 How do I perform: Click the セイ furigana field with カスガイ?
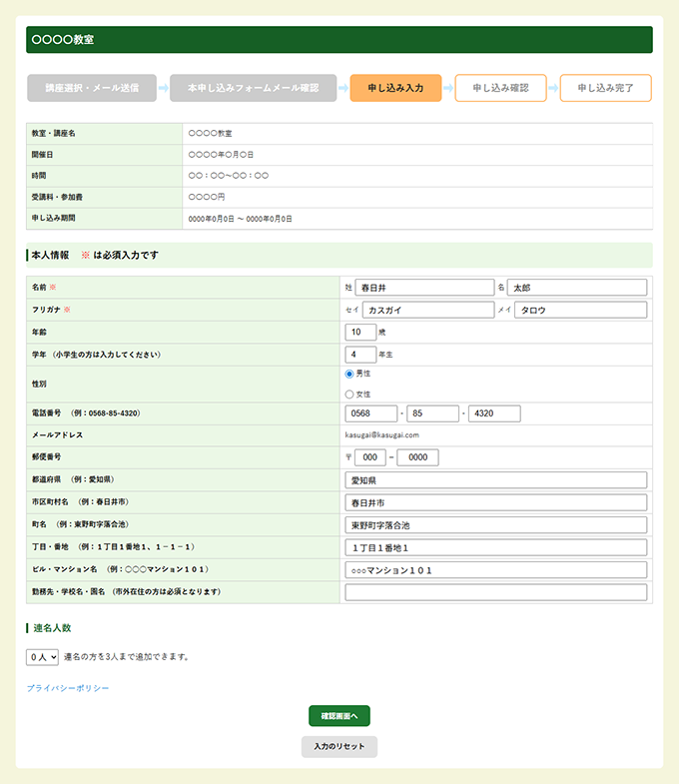(x=429, y=310)
